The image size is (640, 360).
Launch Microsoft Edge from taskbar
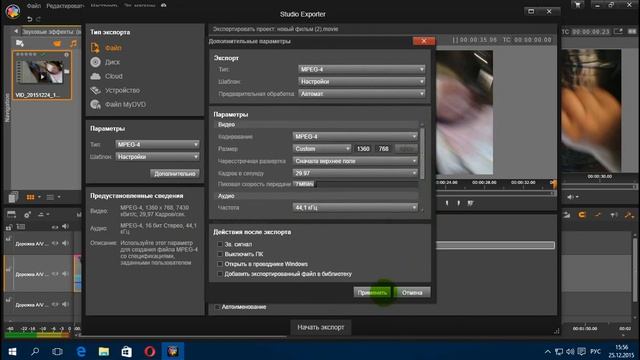81,351
